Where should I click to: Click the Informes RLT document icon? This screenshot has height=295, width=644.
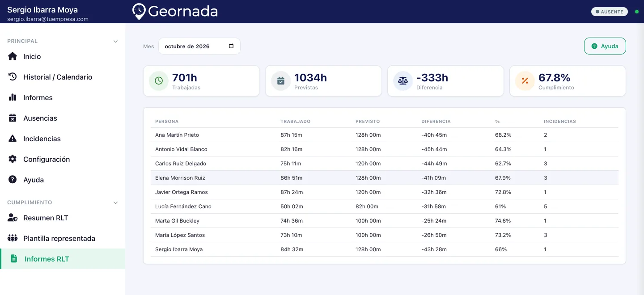pyautogui.click(x=14, y=259)
